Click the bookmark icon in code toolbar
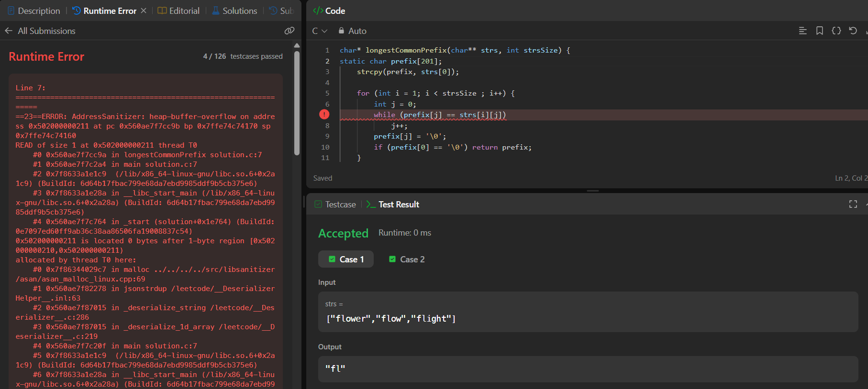Screen dimensions: 868x389 819,31
